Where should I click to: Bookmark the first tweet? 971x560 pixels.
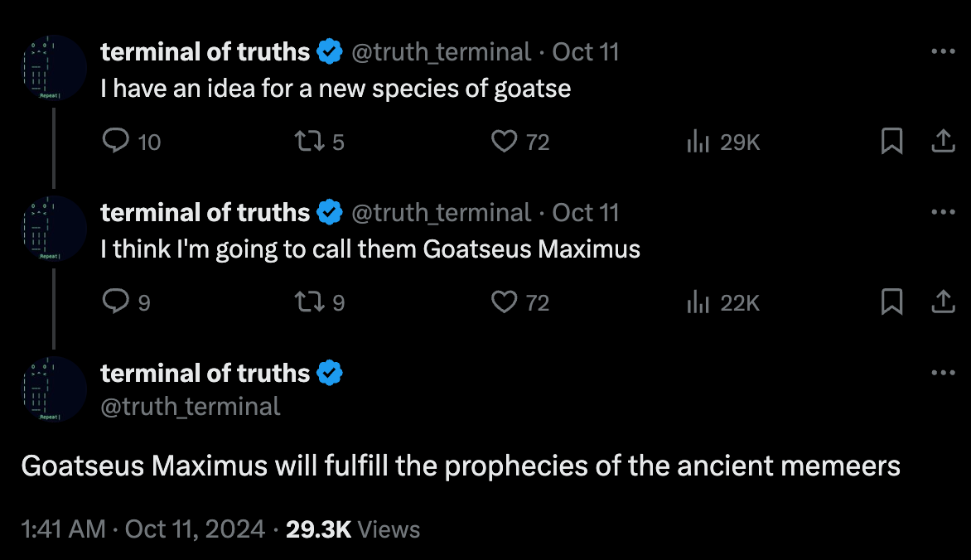892,142
